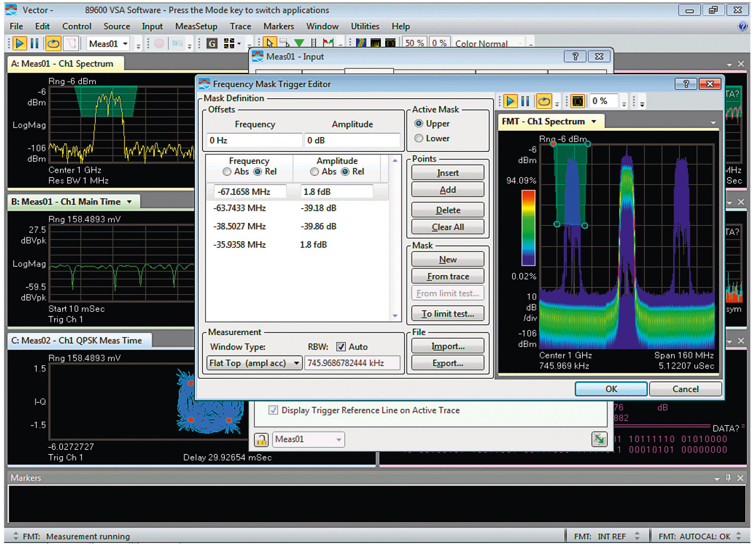The image size is (756, 547).
Task: Open the Window Type dropdown
Action: pyautogui.click(x=296, y=363)
